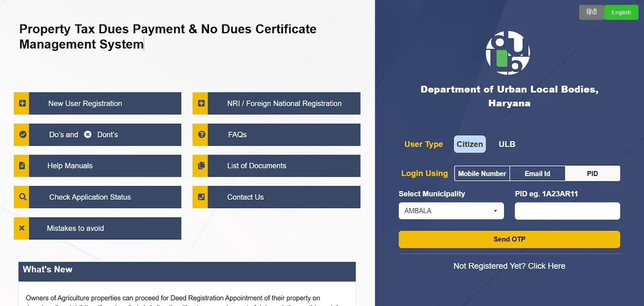Image resolution: width=644 pixels, height=306 pixels.
Task: Click the phone icon beside Contact Us
Action: [201, 197]
